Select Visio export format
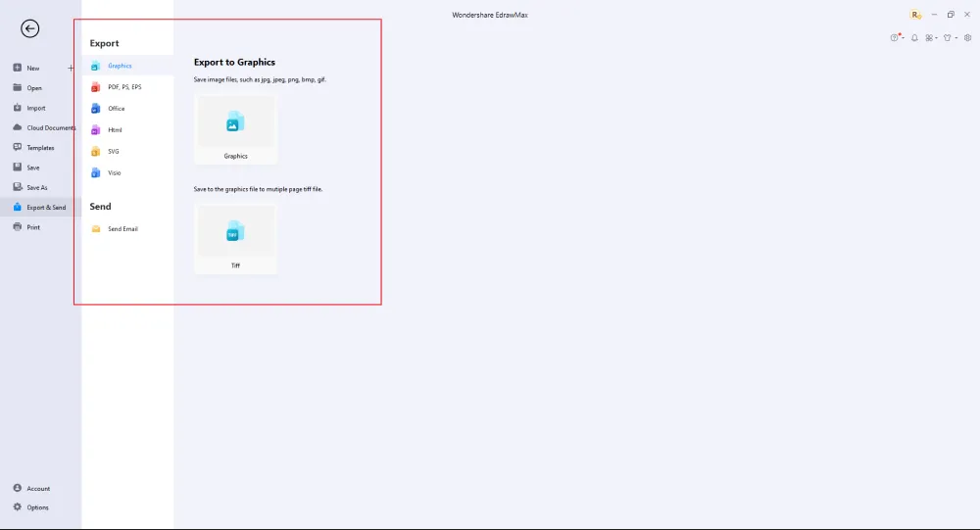980x530 pixels. click(114, 173)
